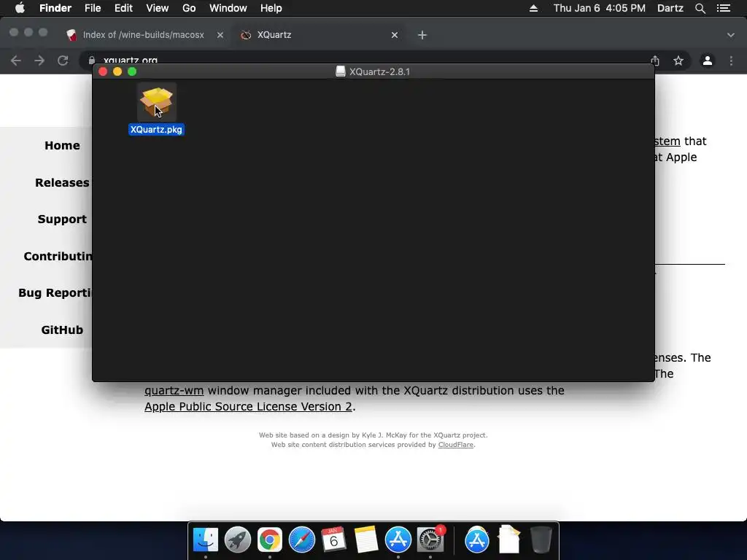747x560 pixels.
Task: Open the Help menu
Action: (x=271, y=8)
